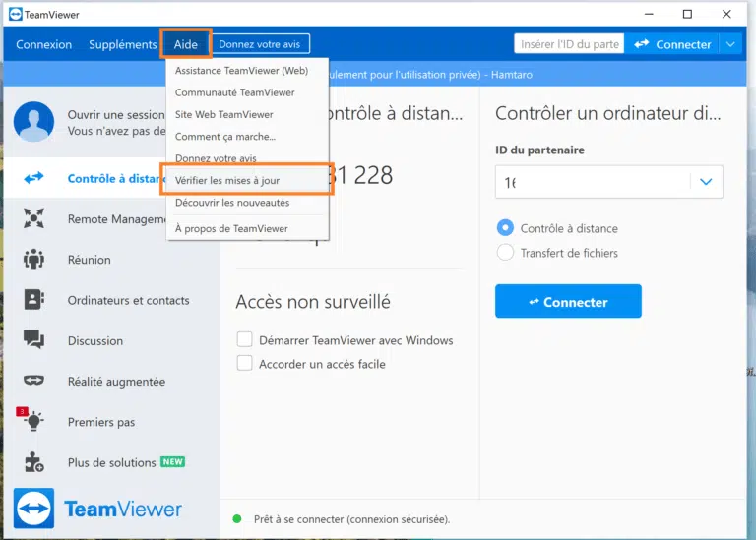The image size is (756, 540).
Task: Close the TeamViewer window
Action: [x=726, y=14]
